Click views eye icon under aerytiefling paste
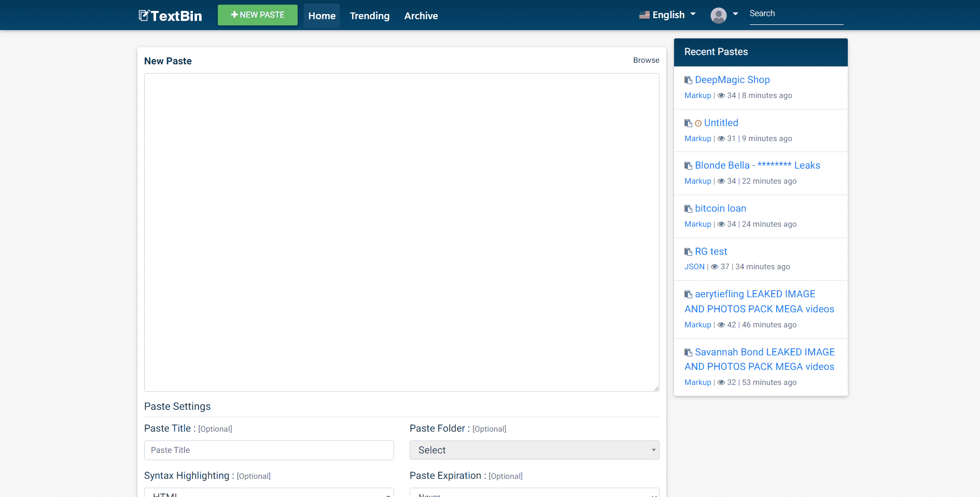The image size is (980, 497). [x=721, y=325]
